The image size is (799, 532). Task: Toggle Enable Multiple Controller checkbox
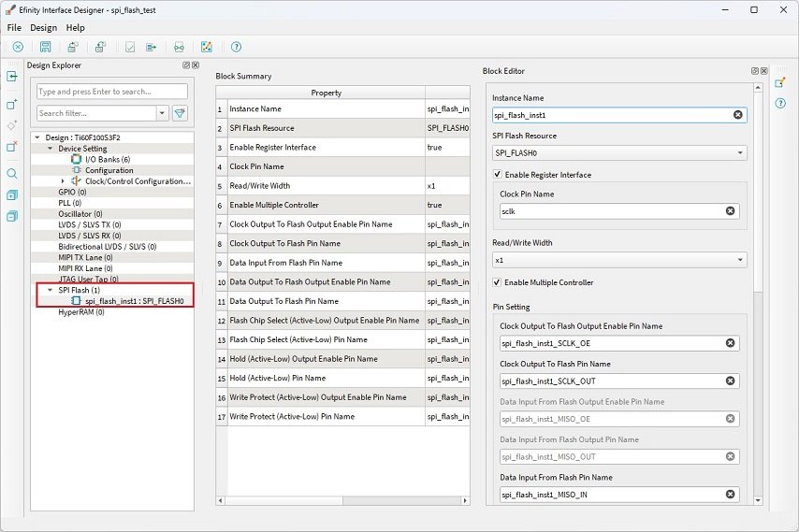tap(497, 282)
